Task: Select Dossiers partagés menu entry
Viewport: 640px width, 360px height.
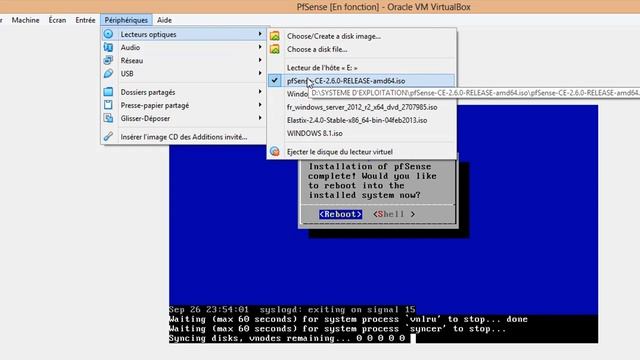Action: [183, 92]
